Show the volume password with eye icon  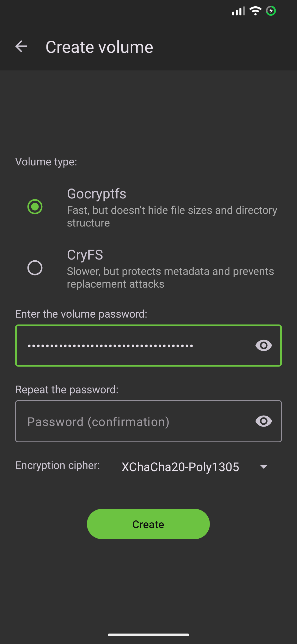click(263, 345)
